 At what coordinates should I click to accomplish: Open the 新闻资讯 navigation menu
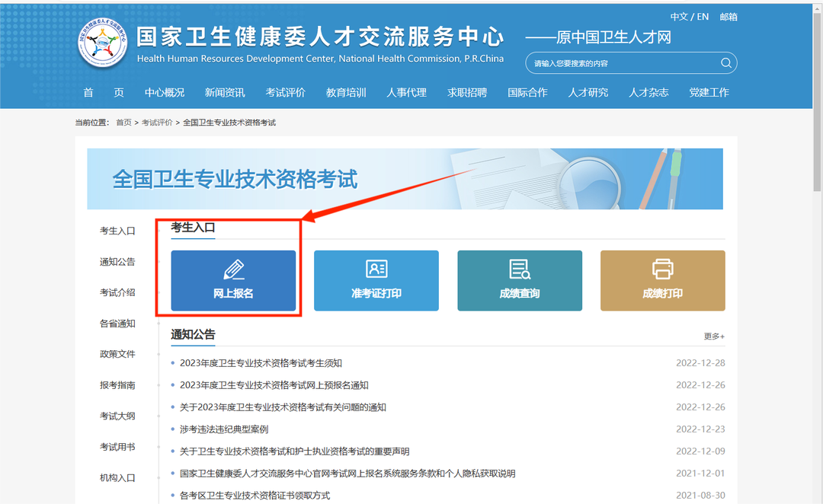[225, 93]
